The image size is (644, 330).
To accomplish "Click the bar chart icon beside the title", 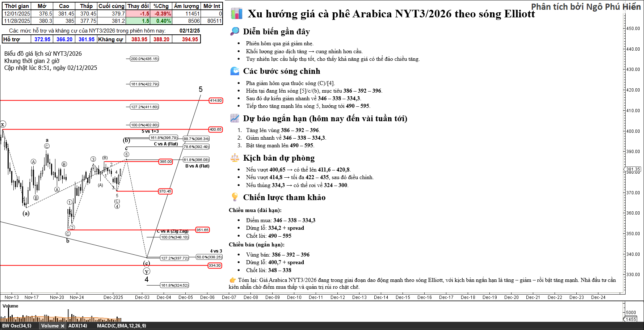I will click(236, 14).
